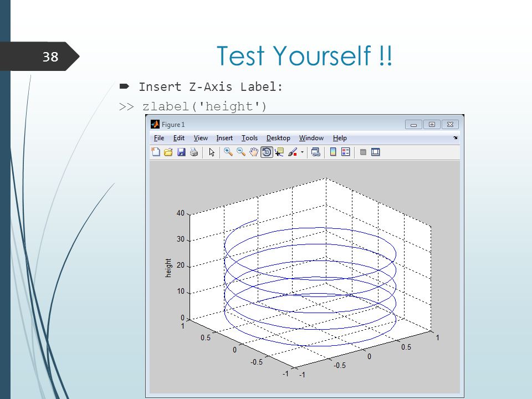
Task: Open the Insert menu
Action: tap(224, 138)
